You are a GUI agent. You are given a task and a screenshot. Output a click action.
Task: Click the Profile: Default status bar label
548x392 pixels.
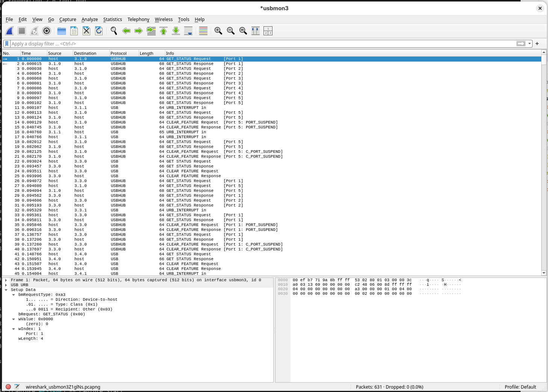click(520, 387)
